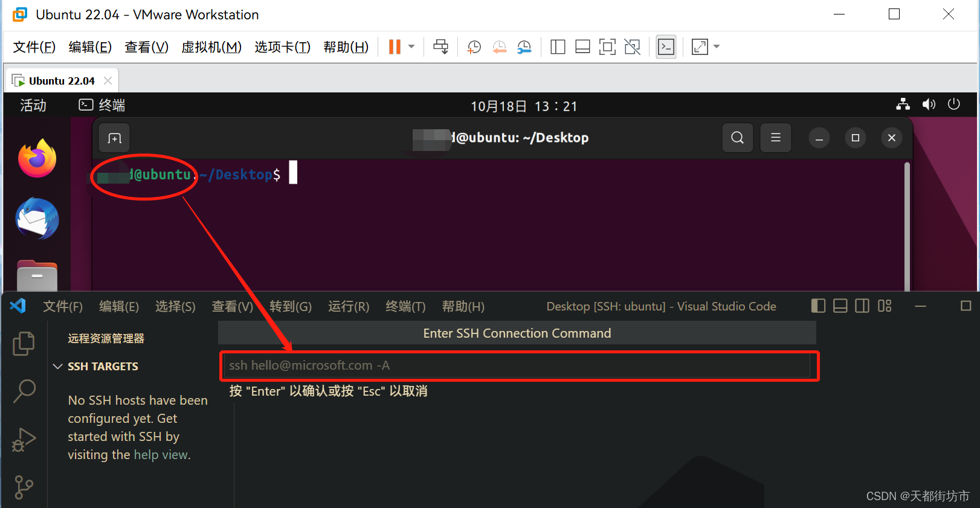Click the terminal scrollbar
Screen dimensions: 980x508
[x=907, y=226]
